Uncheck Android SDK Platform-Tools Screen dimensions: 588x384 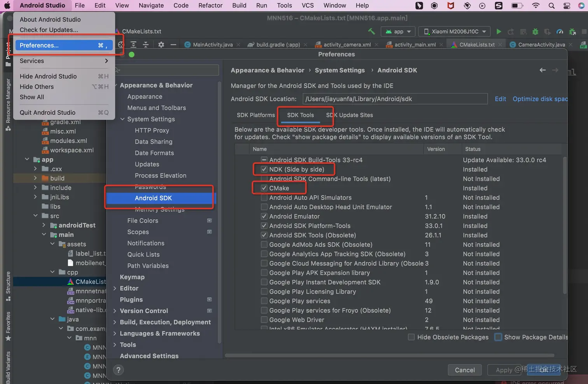tap(264, 226)
